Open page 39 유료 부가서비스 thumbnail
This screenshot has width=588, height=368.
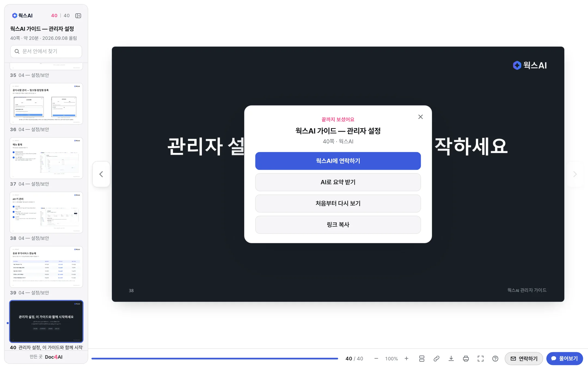click(46, 267)
